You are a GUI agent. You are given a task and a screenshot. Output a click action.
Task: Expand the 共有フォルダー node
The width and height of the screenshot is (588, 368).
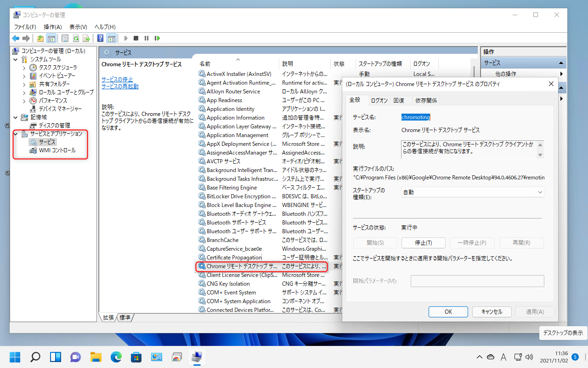point(24,84)
